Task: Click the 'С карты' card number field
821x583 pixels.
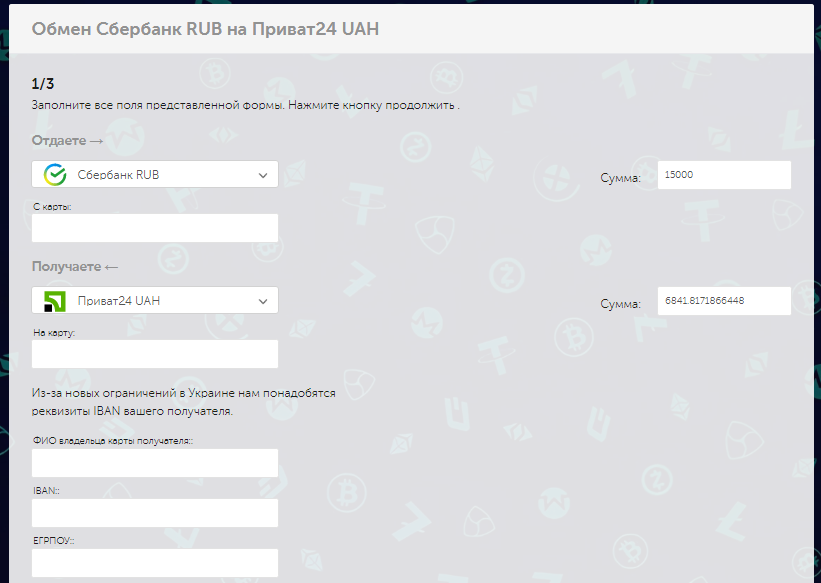Action: 155,228
